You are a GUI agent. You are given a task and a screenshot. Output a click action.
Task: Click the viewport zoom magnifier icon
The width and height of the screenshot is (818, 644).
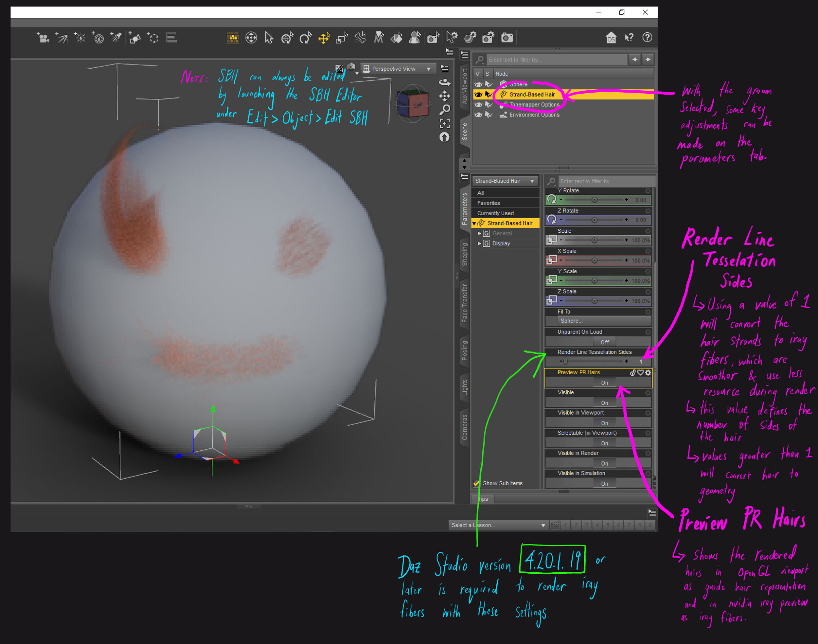click(445, 110)
